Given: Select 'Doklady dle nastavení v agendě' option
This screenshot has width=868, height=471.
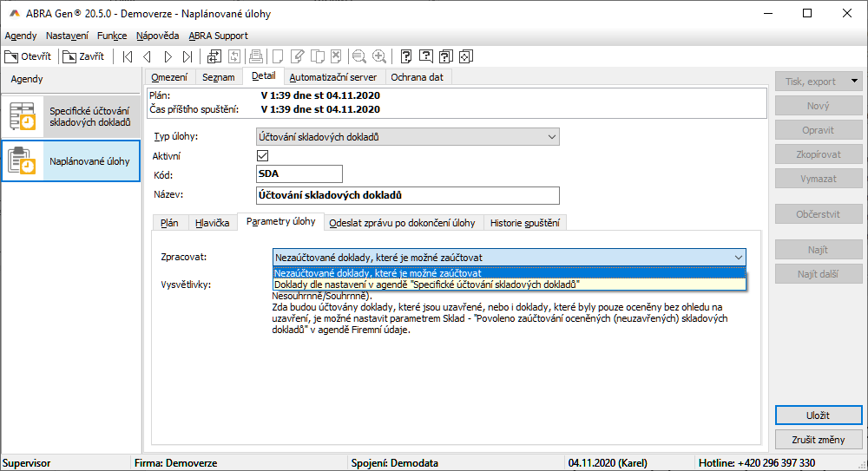Looking at the screenshot, I should click(427, 284).
